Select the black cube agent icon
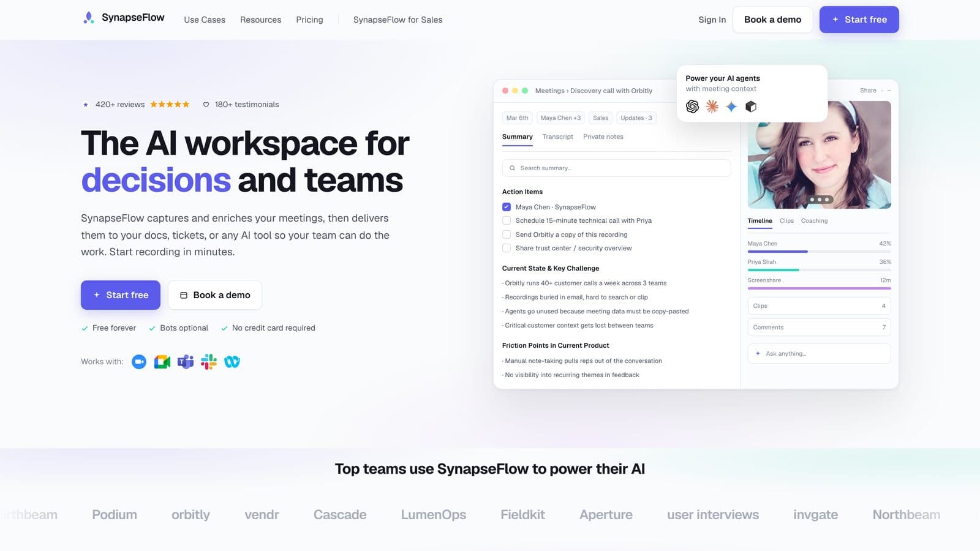Screen dimensions: 980x551 pos(751,107)
